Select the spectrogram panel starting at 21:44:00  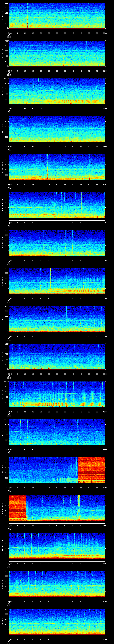pyautogui.click(x=57, y=584)
